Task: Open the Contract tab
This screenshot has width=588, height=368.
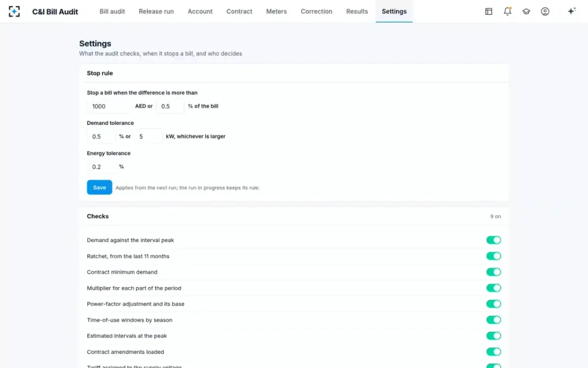Action: tap(239, 11)
